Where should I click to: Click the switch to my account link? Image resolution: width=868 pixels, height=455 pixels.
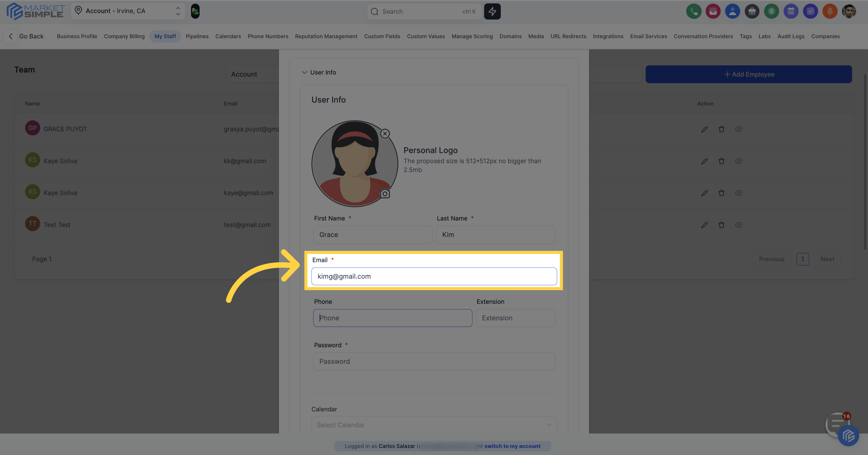point(512,446)
